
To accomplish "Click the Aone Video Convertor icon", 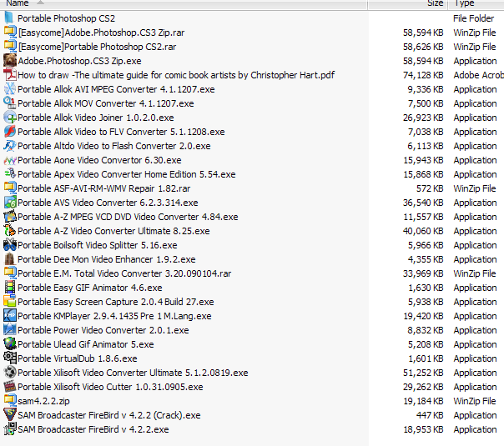I will pyautogui.click(x=10, y=159).
